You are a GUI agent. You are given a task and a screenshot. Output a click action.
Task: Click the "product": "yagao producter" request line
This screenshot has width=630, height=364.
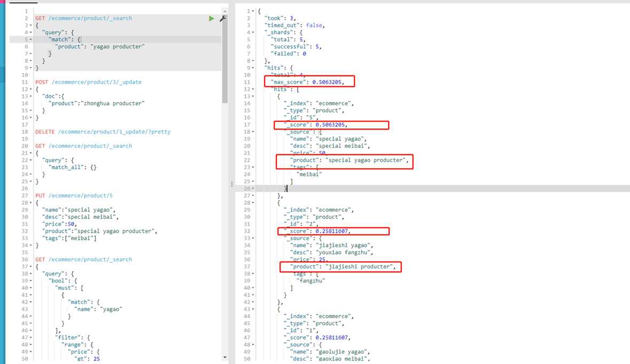click(99, 46)
